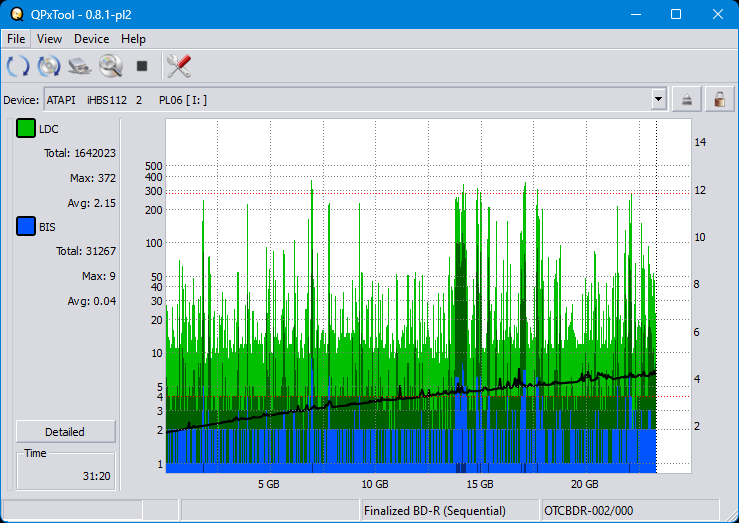Click the Device: label
The width and height of the screenshot is (739, 523).
[21, 100]
